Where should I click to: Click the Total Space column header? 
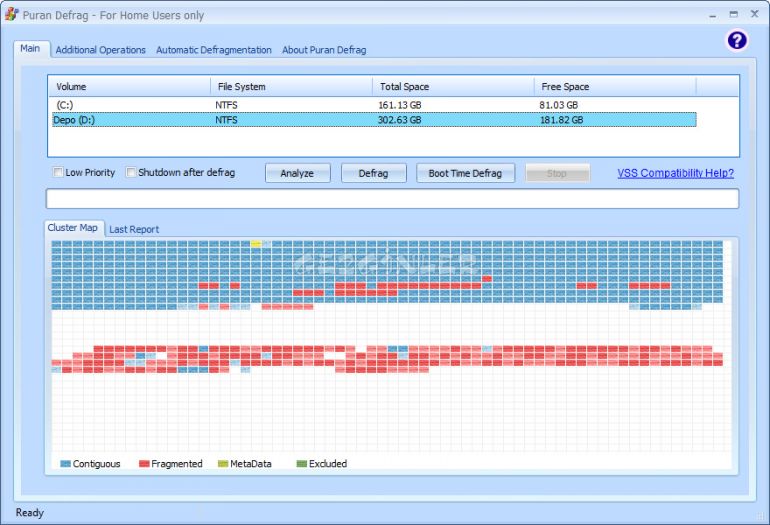pos(453,87)
